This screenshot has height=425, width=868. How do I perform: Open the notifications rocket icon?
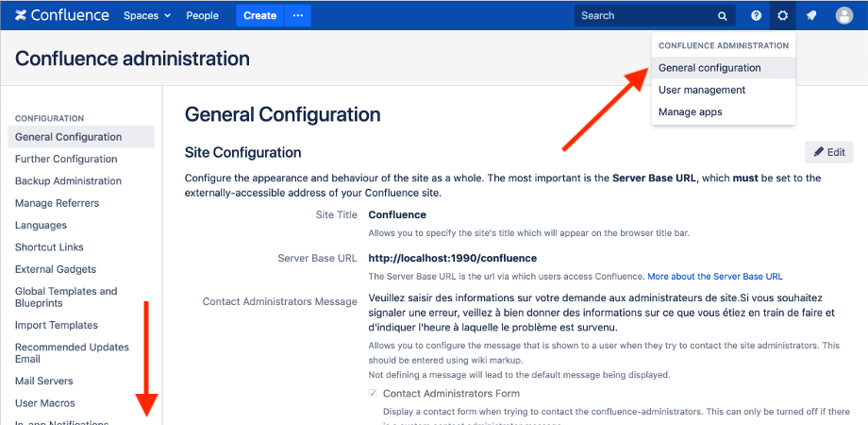(811, 15)
